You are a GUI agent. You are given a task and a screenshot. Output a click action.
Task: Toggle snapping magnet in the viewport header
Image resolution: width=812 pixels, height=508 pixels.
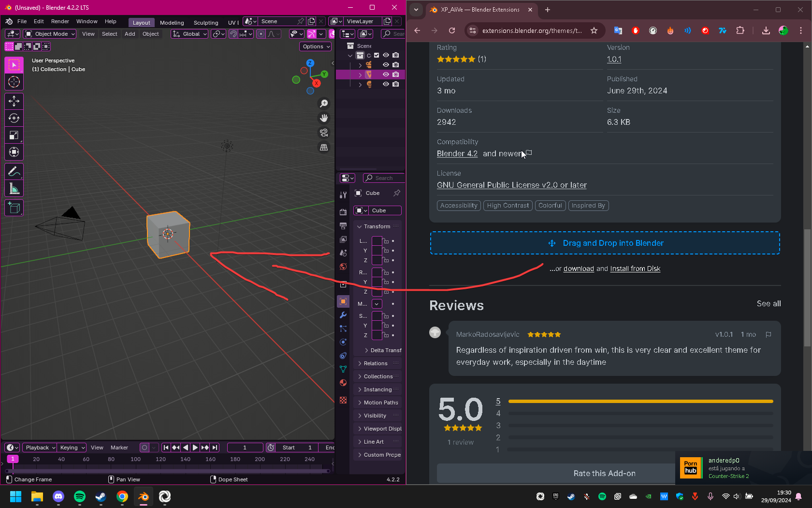(x=233, y=34)
